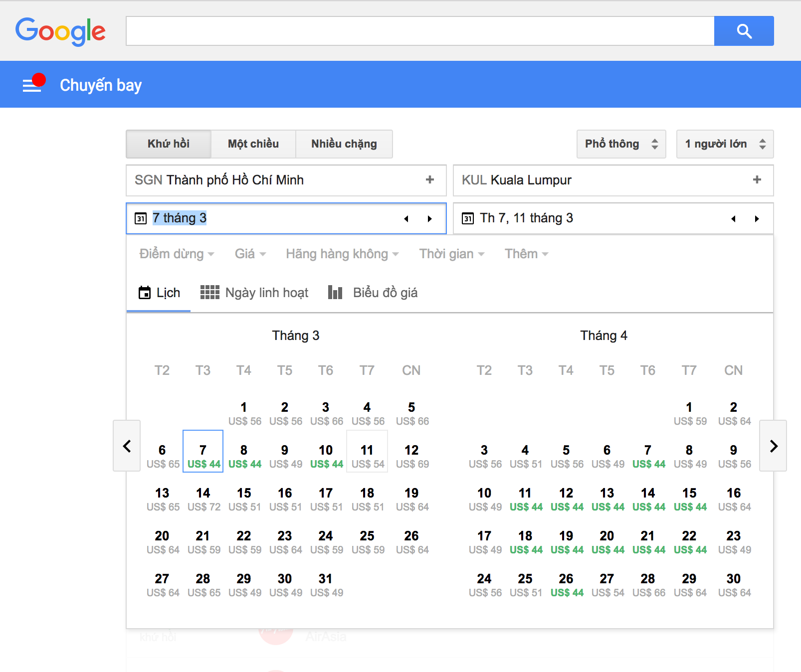
Task: Expand Thời gian time filter
Action: (x=452, y=254)
